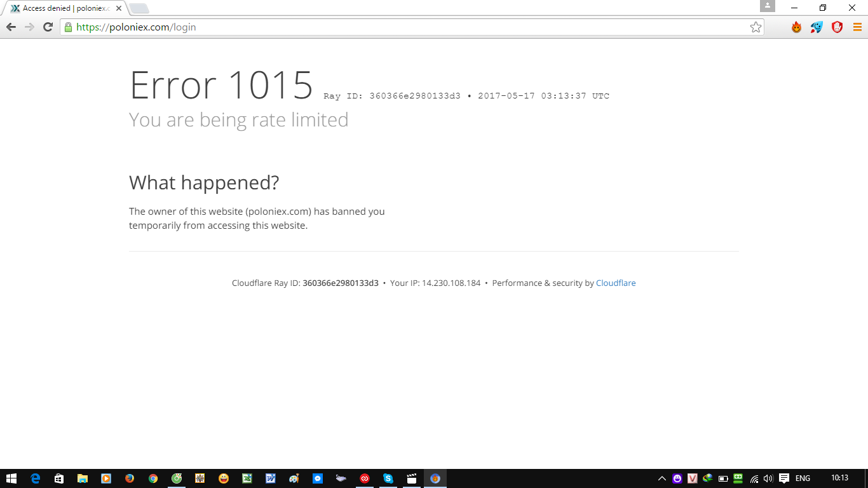Click the timestamp 2017-05-17 03:13:37 UTC
Image resolution: width=868 pixels, height=488 pixels.
[x=543, y=97]
